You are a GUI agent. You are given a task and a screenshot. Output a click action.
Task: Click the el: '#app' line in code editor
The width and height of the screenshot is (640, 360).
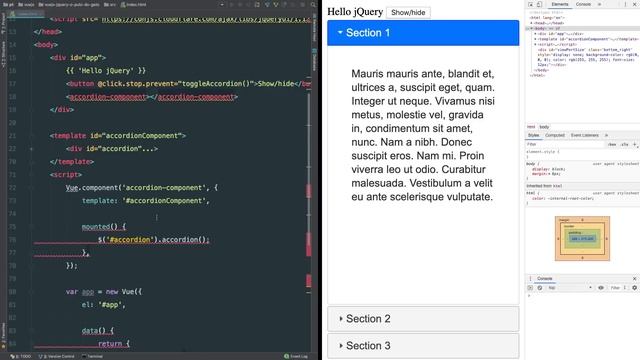tap(103, 304)
